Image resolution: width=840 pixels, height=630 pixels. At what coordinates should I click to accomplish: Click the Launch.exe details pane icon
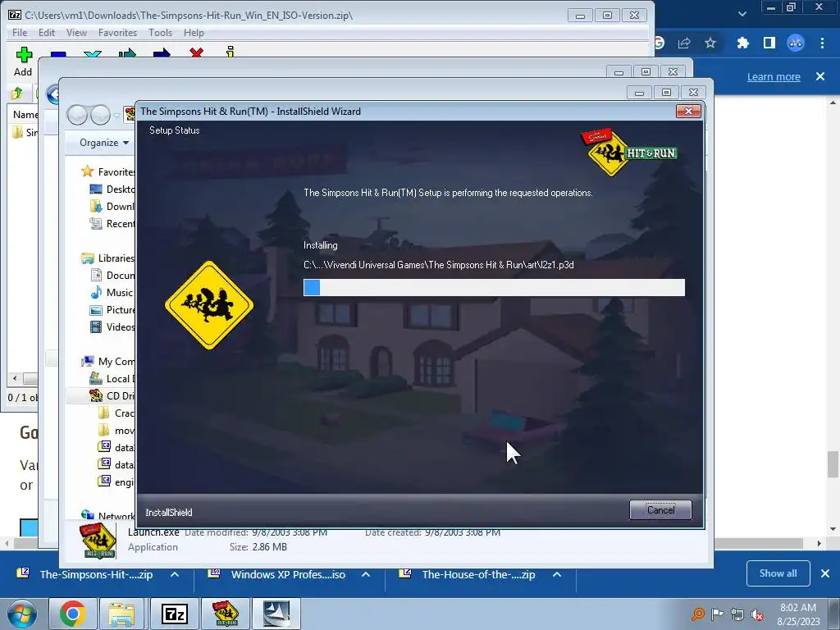pyautogui.click(x=98, y=541)
